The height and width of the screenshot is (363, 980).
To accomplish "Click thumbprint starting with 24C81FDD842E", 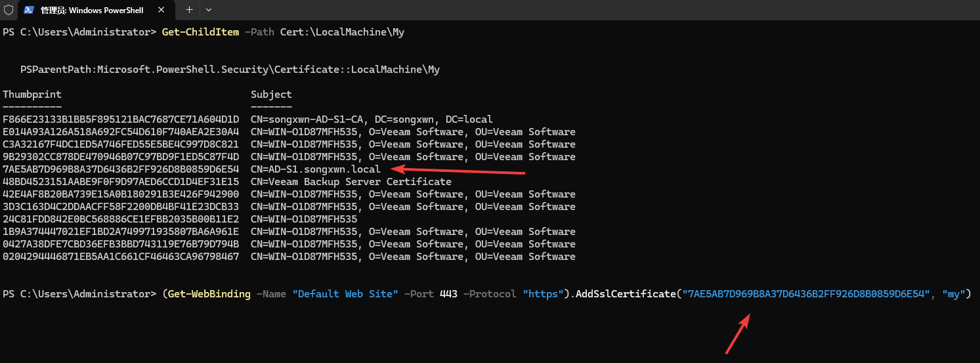I will tap(121, 219).
